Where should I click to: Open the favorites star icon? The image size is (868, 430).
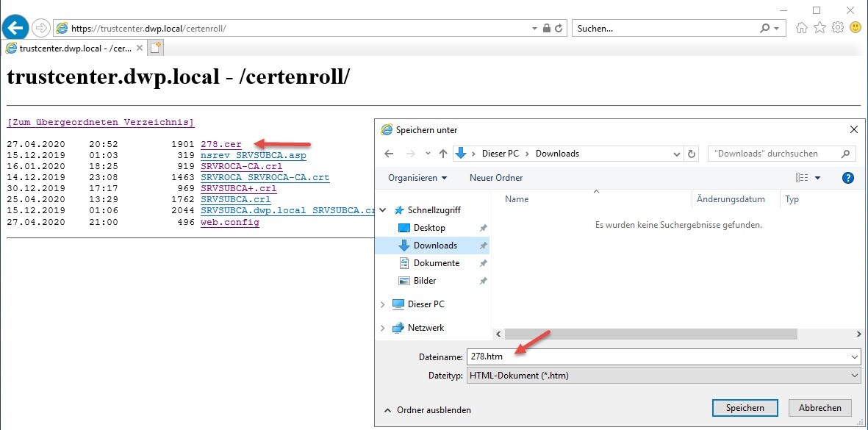click(x=819, y=28)
